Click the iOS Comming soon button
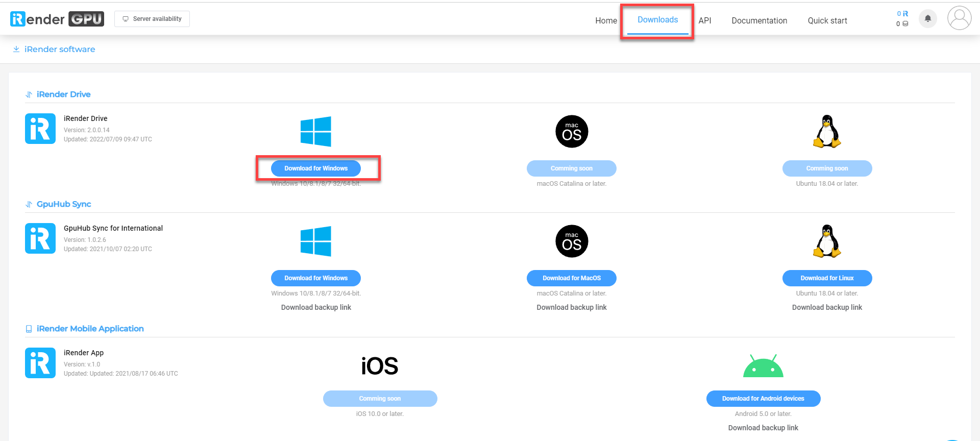Viewport: 980px width, 441px height. coord(380,399)
